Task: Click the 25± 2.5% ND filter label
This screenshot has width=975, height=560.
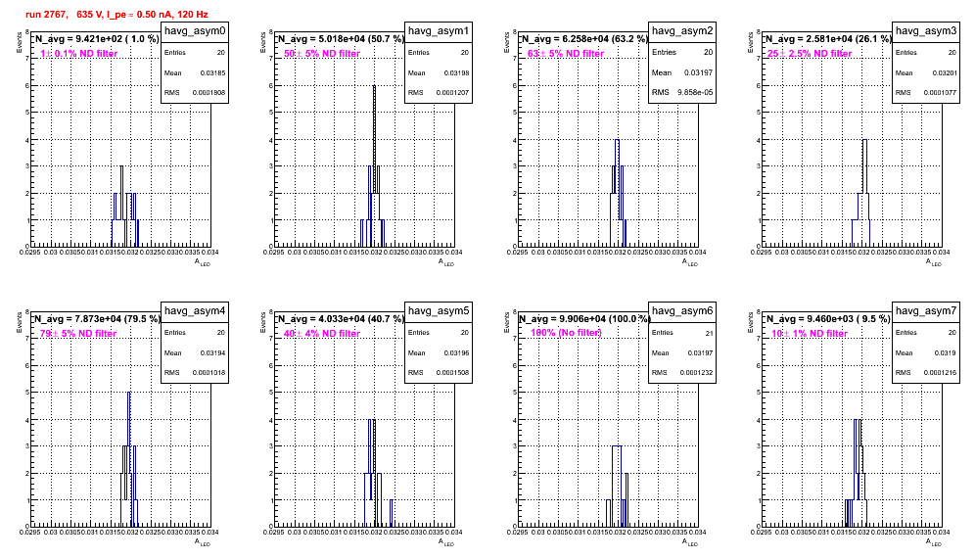Action: (810, 54)
